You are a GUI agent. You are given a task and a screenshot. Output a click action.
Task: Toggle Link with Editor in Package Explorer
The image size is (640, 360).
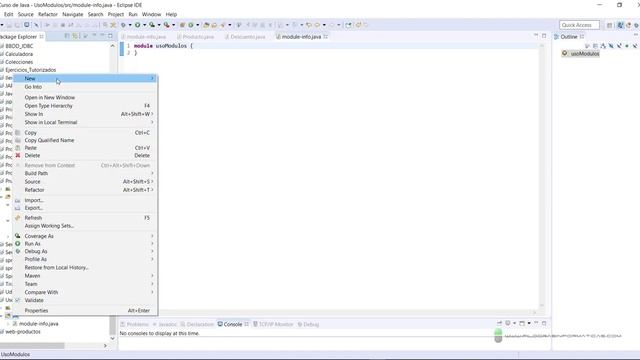point(75,36)
